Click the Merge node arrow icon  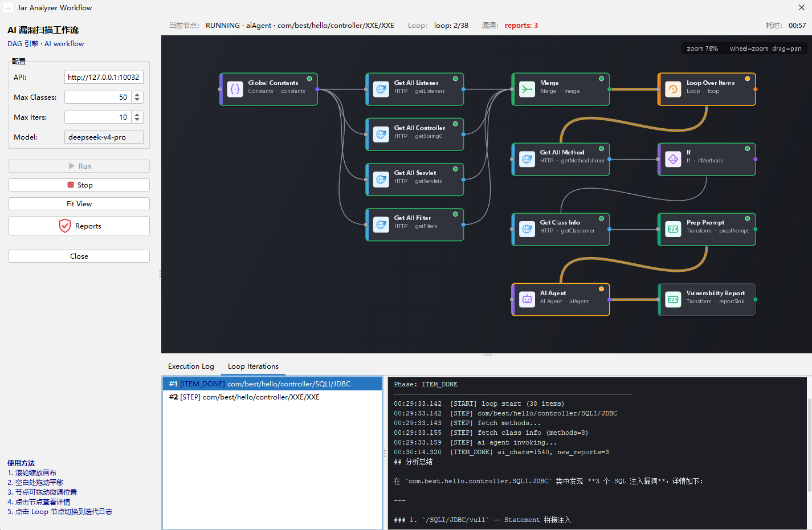point(527,89)
